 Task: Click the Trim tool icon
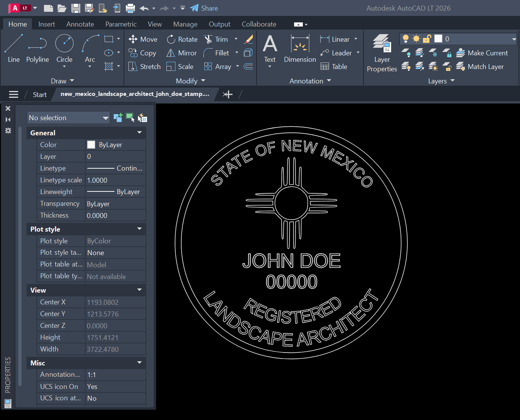pos(208,39)
